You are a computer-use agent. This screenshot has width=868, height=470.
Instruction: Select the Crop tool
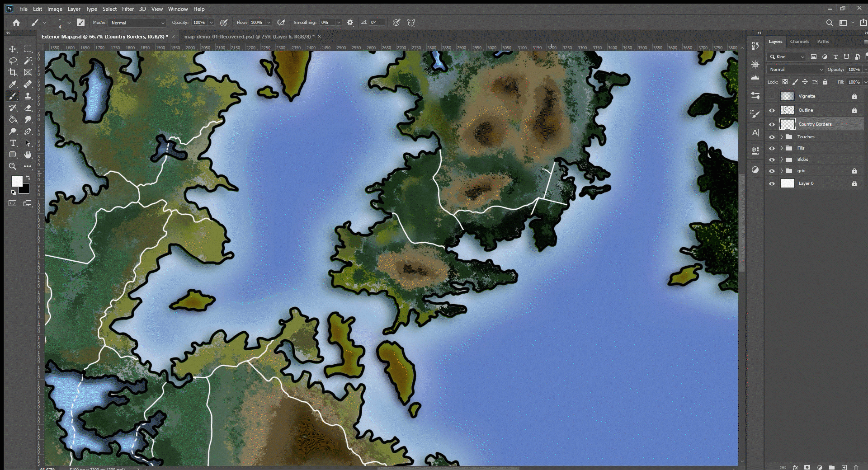pos(13,72)
